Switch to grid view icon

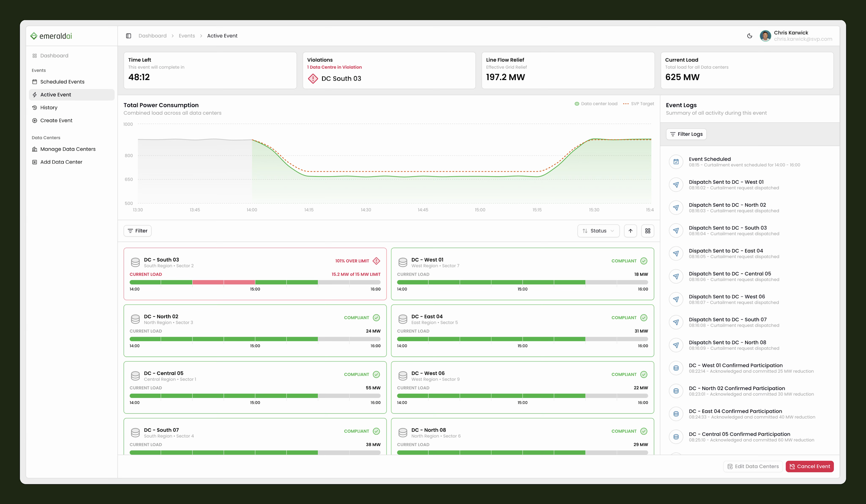pyautogui.click(x=647, y=231)
